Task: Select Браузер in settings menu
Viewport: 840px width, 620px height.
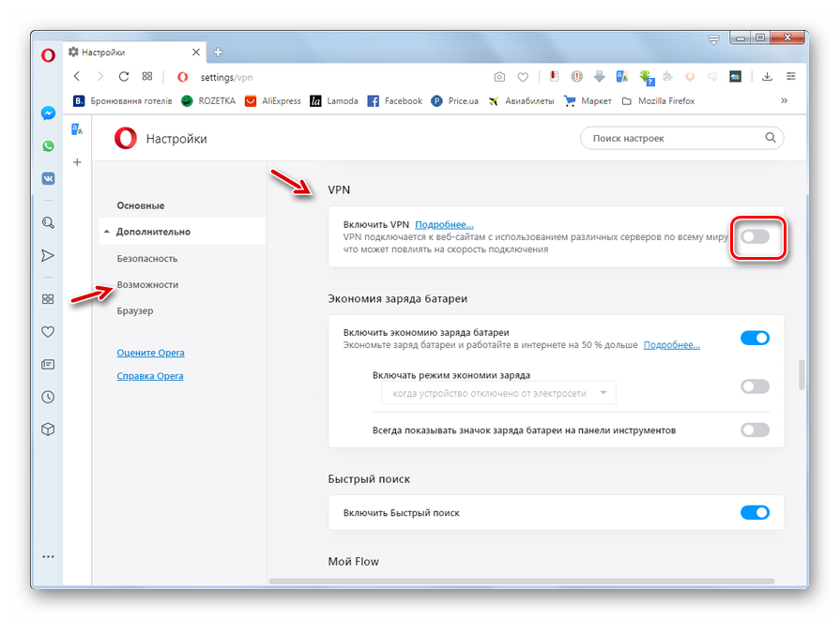Action: click(x=135, y=311)
